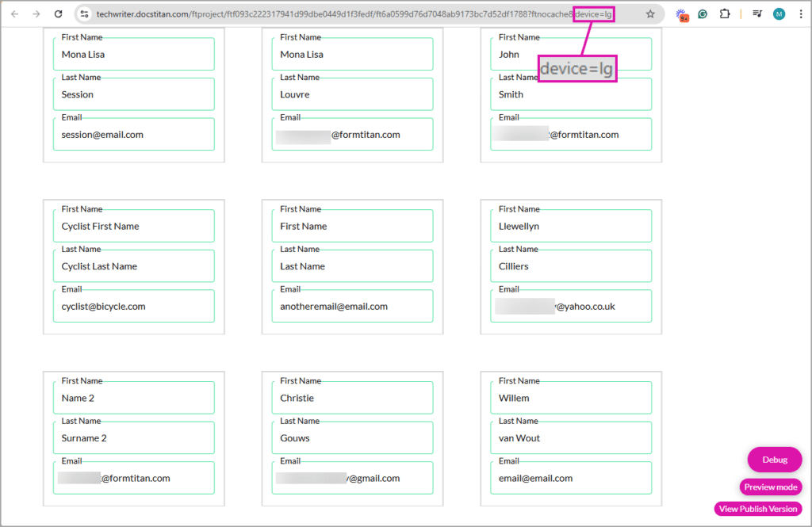Enter Preview mode

[x=770, y=487]
